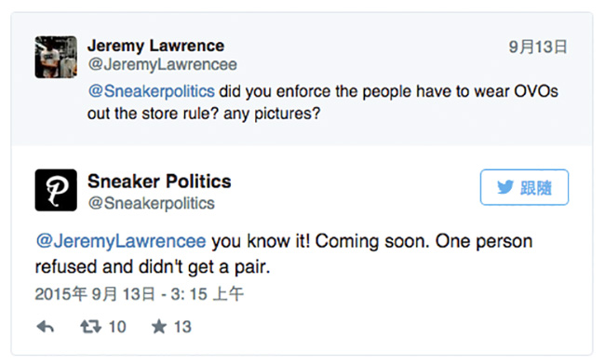
Task: Click the gray parent tweet background area
Action: (302, 79)
